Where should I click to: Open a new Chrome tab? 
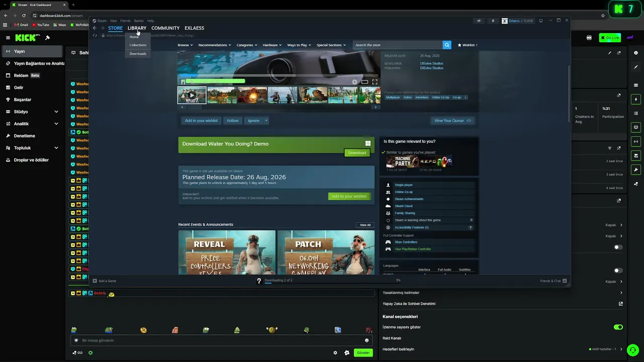click(x=73, y=5)
